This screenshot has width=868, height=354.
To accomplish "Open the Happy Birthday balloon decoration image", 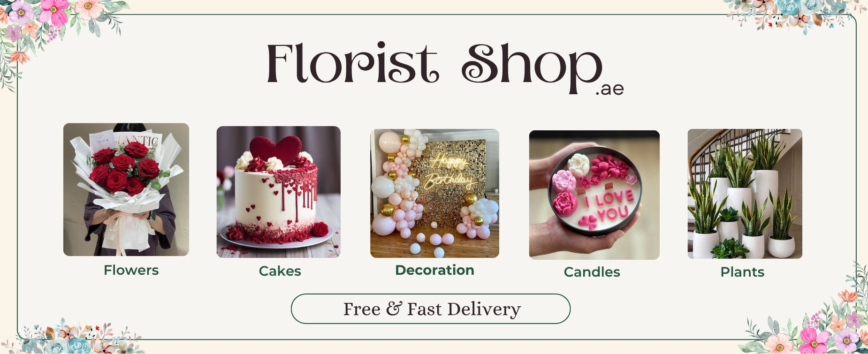I will [x=434, y=194].
